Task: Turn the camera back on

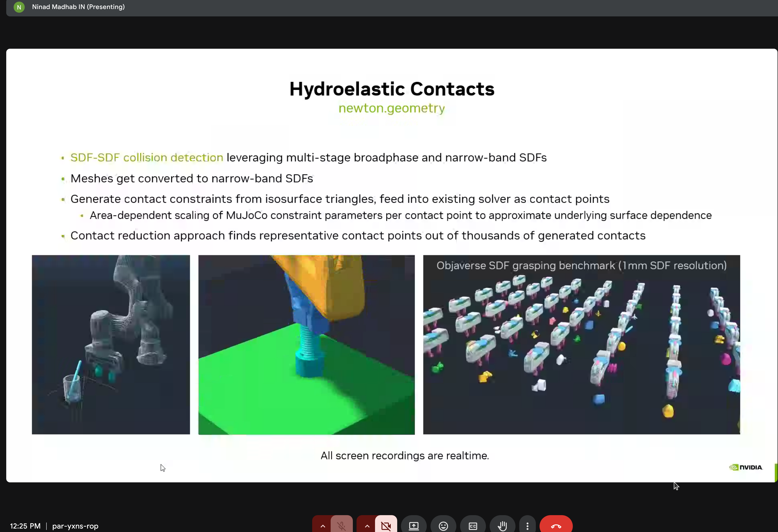Action: (x=386, y=526)
